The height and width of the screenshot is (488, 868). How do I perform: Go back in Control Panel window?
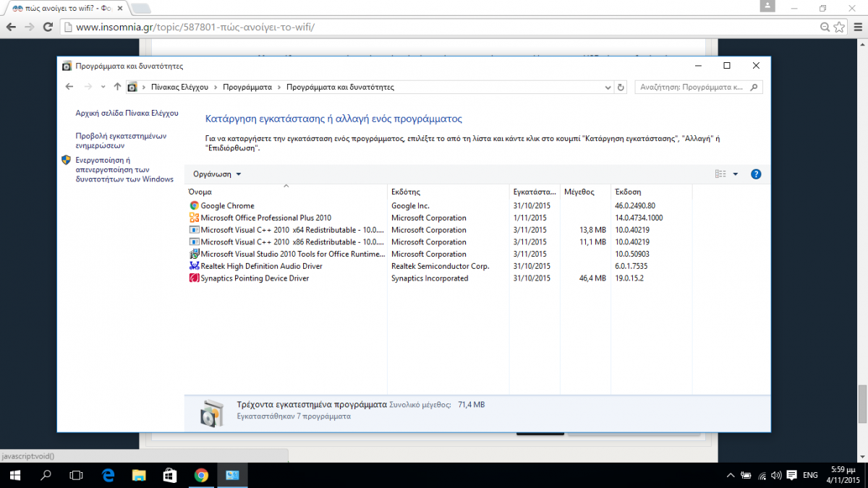click(69, 87)
